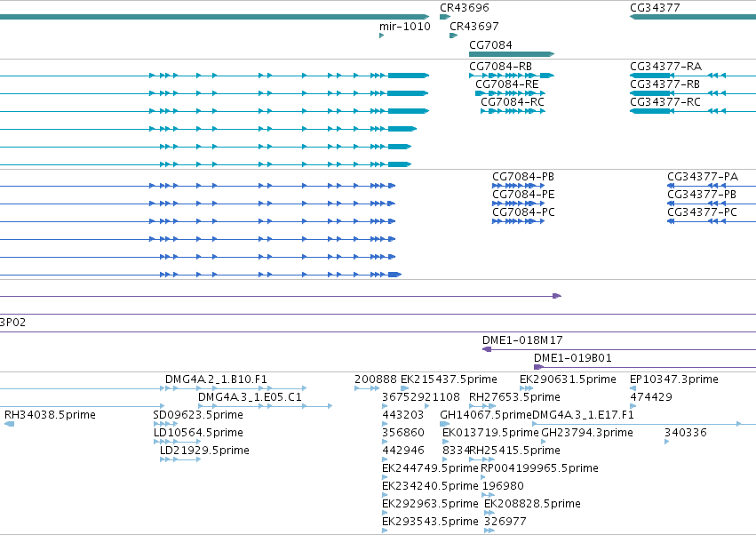This screenshot has width=756, height=535.
Task: Click the CG7084-RB transcript label
Action: click(500, 66)
